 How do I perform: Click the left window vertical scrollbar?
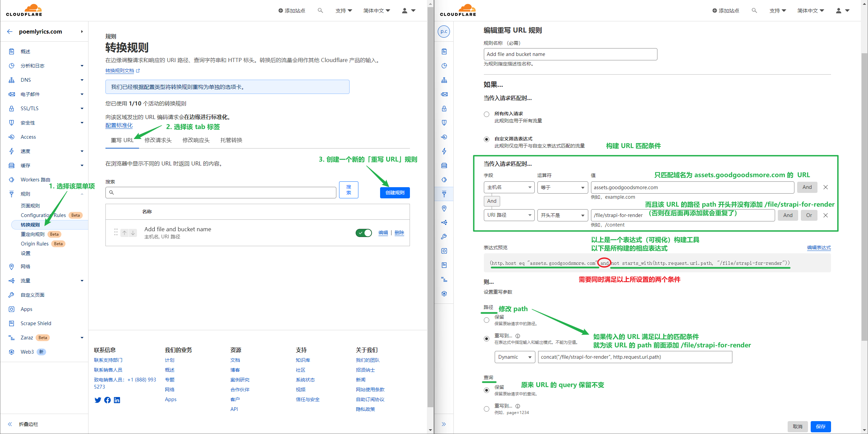click(430, 207)
